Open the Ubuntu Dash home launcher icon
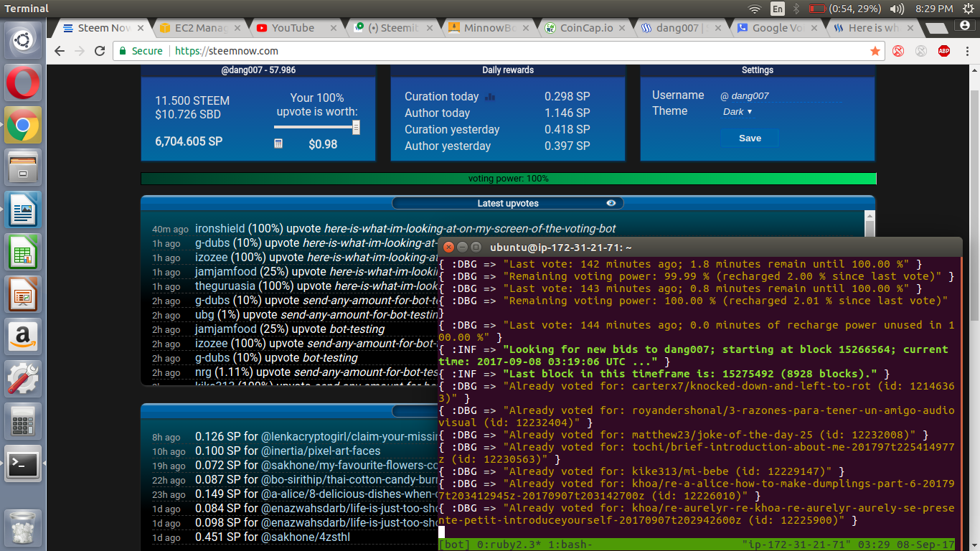Image resolution: width=980 pixels, height=551 pixels. click(24, 41)
